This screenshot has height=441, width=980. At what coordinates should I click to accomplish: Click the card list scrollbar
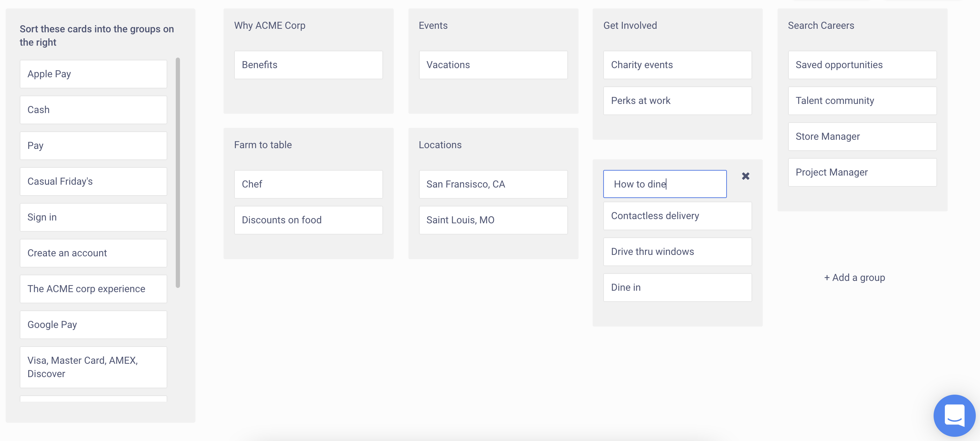click(178, 173)
